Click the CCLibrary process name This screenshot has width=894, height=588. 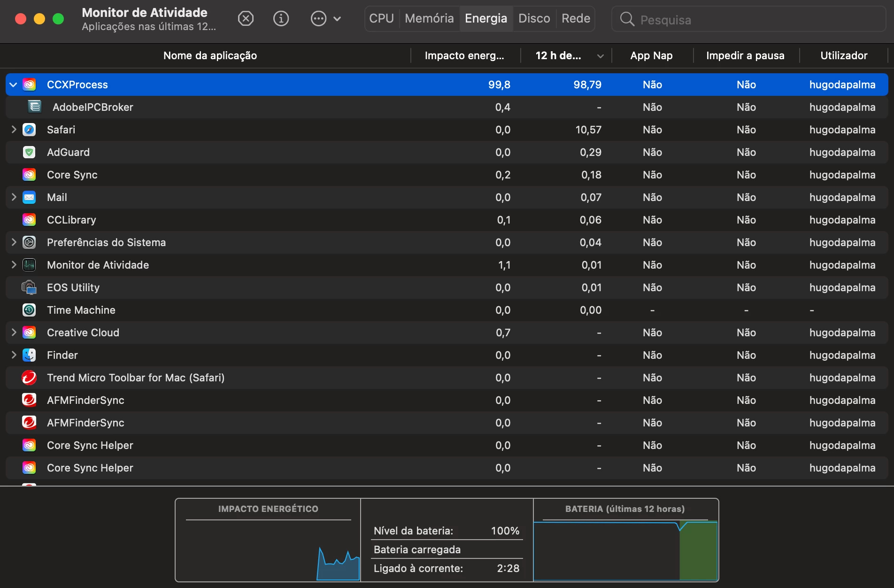pos(71,220)
